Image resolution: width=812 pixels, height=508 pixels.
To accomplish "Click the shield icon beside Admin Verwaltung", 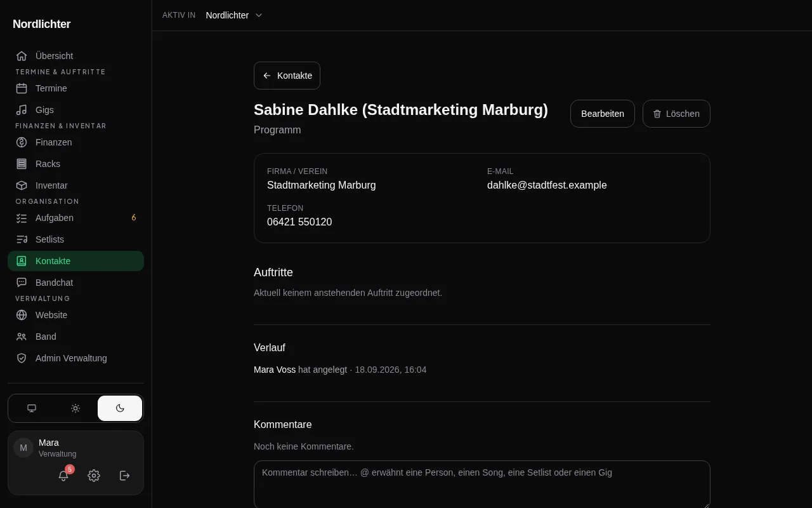I will pyautogui.click(x=22, y=358).
